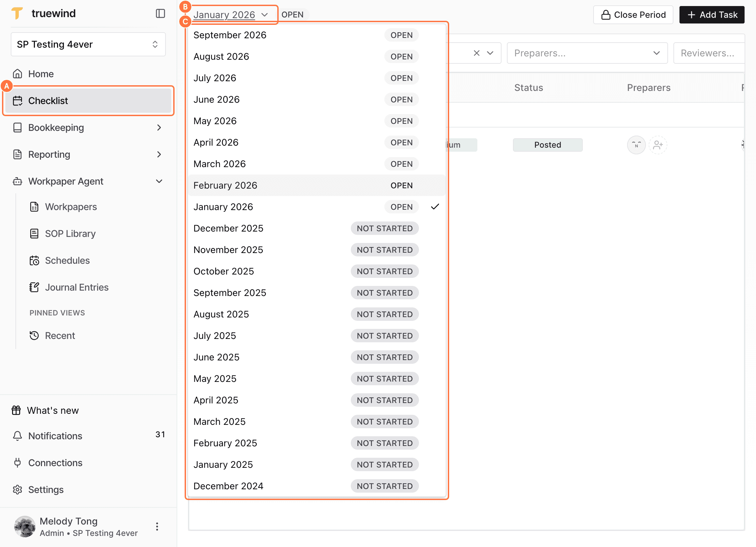This screenshot has width=756, height=547.
Task: Click the add preparer person icon
Action: click(658, 145)
